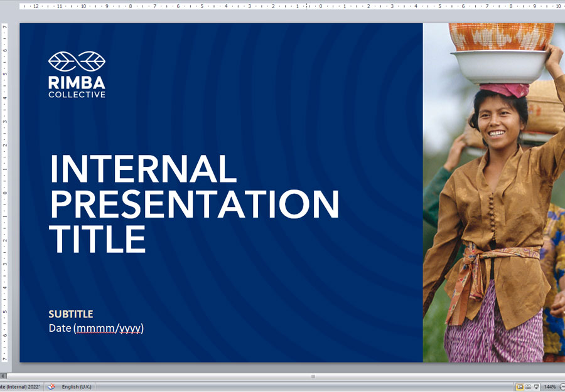The height and width of the screenshot is (392, 565).
Task: Click the theme name 'te (Internal) 2022'
Action: [20, 386]
